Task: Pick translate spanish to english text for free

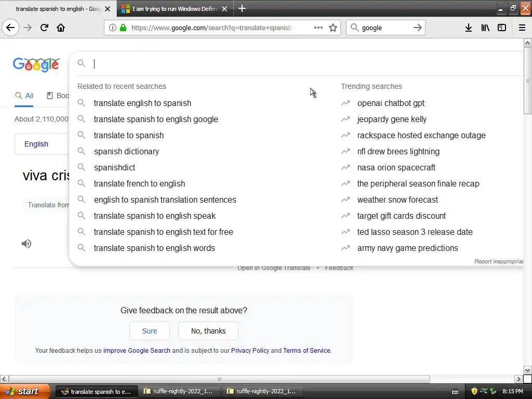Action: (x=163, y=232)
